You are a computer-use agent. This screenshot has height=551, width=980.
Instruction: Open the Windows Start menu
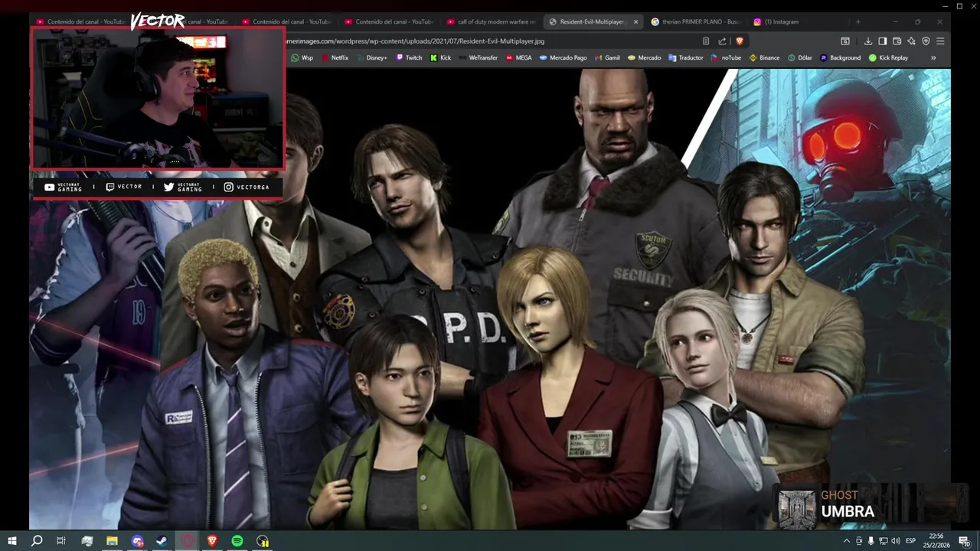(12, 541)
